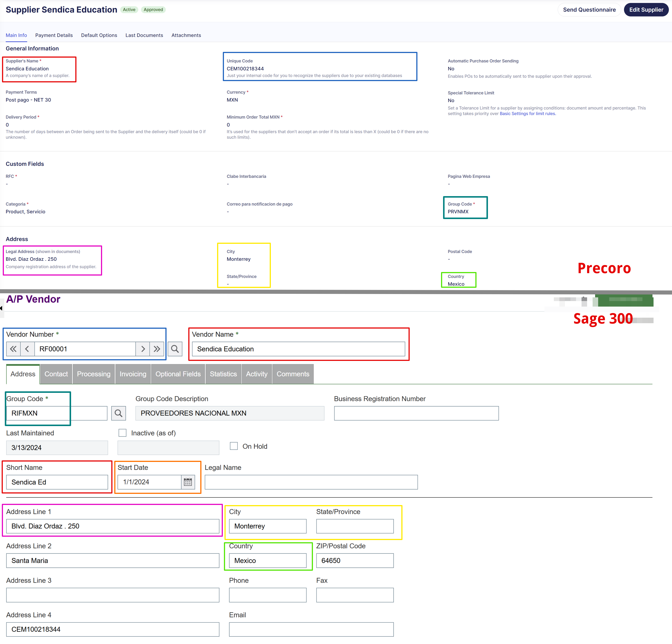672x644 pixels.
Task: Go to next vendor record arrow
Action: click(x=143, y=349)
